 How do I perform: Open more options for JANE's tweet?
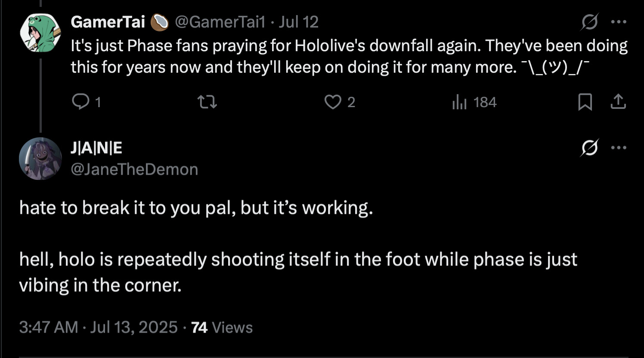click(x=619, y=148)
